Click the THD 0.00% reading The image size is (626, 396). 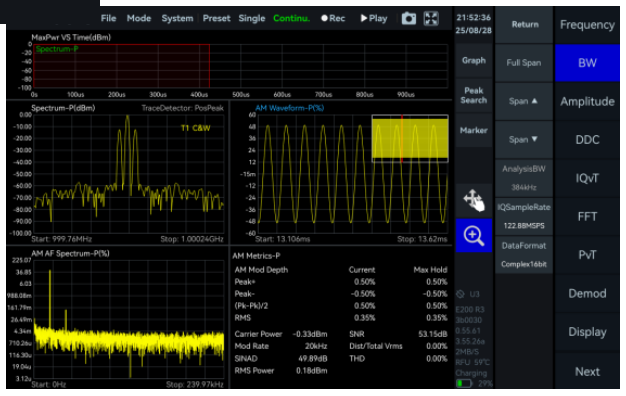(398, 358)
